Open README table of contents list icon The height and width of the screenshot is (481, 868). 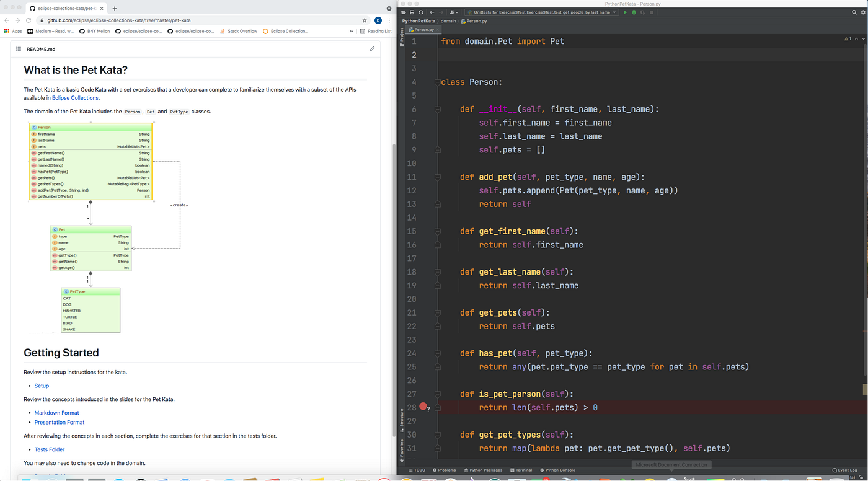pos(19,49)
